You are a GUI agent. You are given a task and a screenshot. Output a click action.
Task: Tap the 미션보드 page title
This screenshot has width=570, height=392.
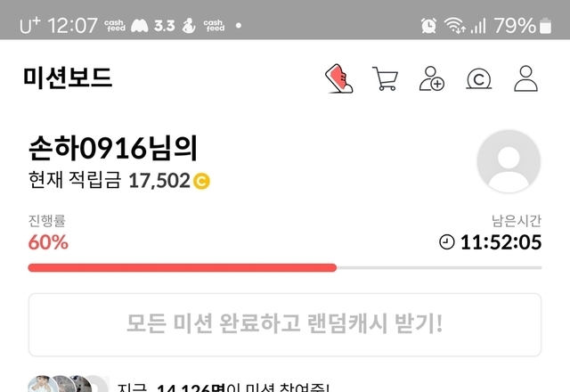(x=68, y=78)
